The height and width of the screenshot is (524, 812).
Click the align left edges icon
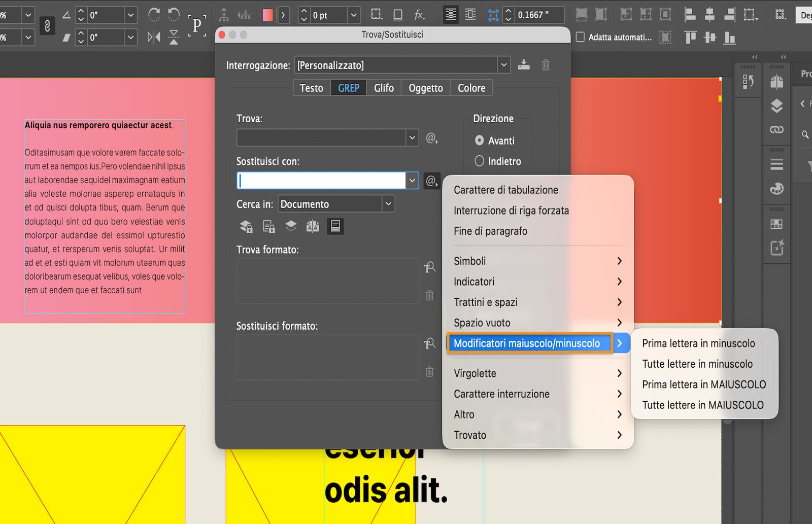pyautogui.click(x=690, y=14)
